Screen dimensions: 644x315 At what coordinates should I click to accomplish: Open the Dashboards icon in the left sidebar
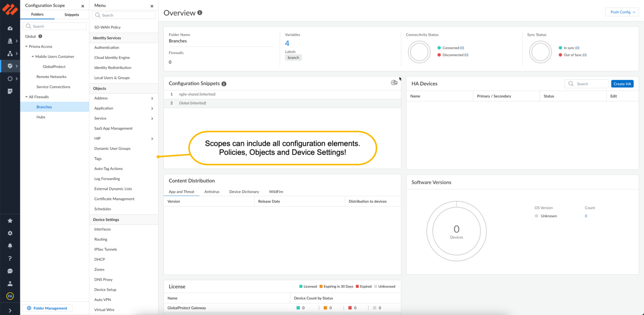click(x=10, y=28)
